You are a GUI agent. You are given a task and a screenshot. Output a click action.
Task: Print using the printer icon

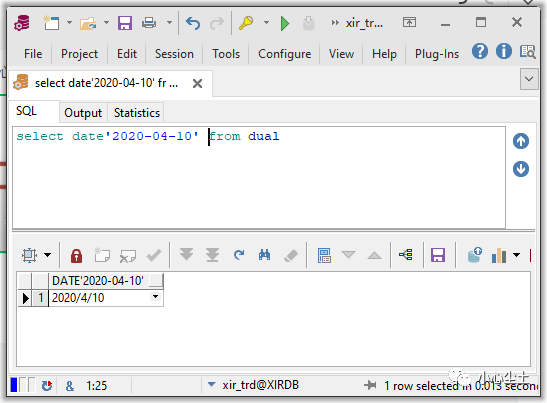(149, 23)
